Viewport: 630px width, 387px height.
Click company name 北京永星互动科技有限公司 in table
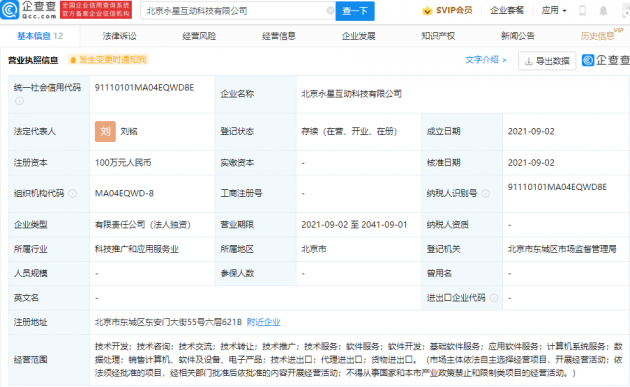[x=352, y=94]
